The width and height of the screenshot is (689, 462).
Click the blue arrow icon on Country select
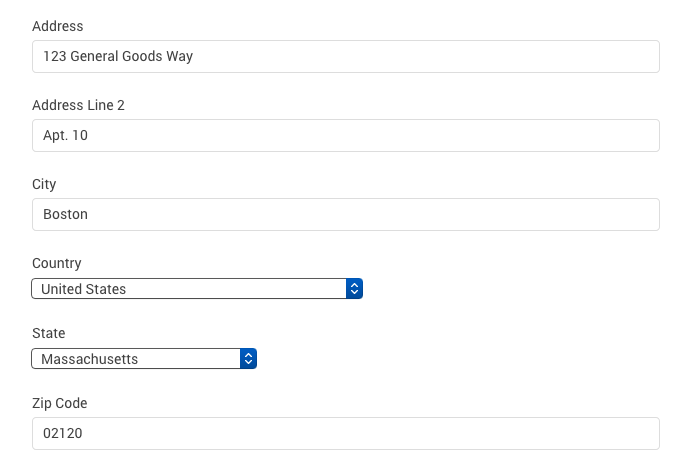[x=354, y=289]
